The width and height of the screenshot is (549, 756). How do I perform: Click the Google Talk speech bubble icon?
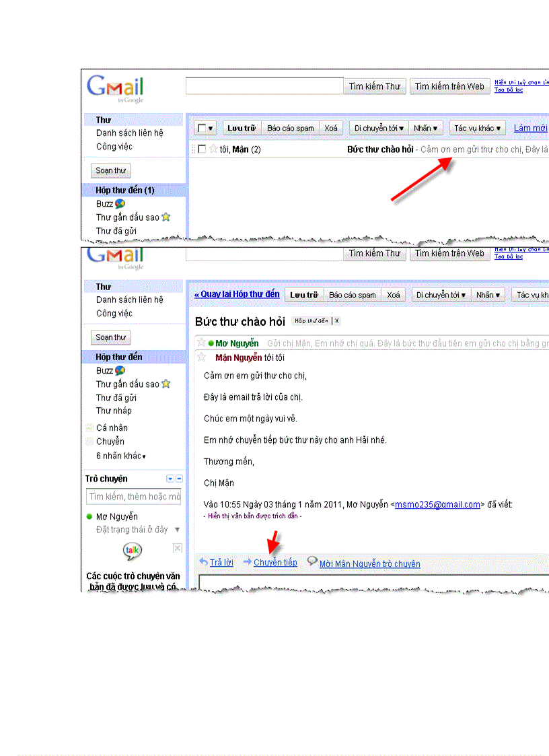pos(132,549)
